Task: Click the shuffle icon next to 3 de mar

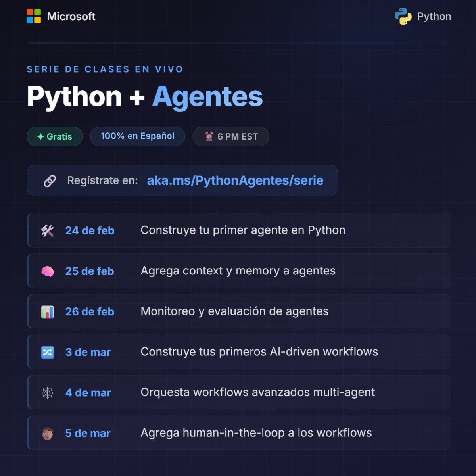Action: (48, 352)
